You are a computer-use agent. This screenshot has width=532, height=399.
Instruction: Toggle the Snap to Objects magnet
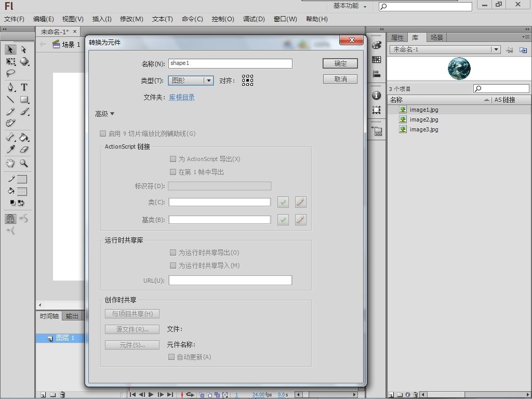pos(10,219)
